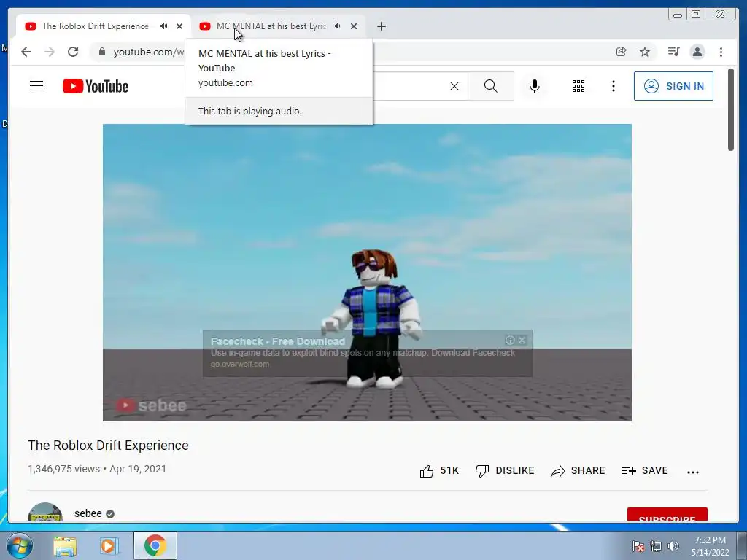Open sebee channel name link
747x560 pixels.
click(88, 513)
